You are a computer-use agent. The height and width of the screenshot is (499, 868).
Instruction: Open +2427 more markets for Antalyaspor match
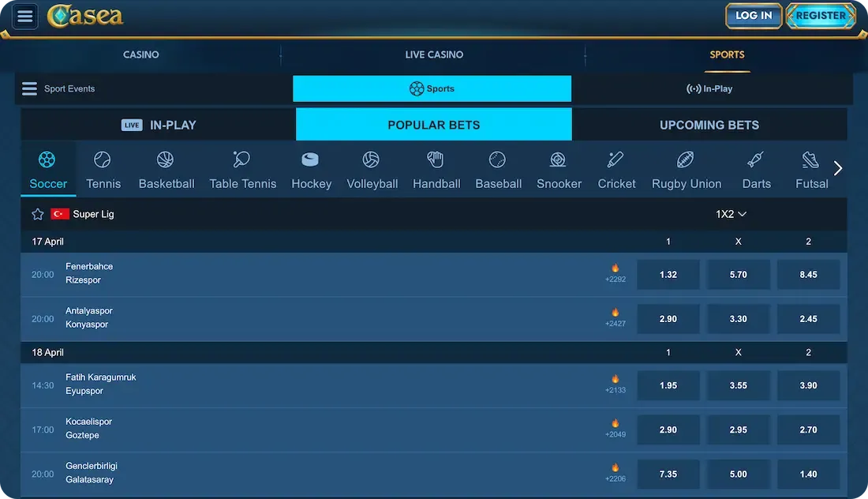tap(615, 324)
